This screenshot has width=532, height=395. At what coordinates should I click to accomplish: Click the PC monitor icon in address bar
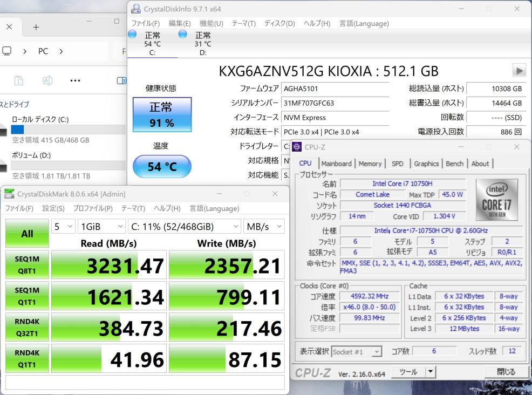pos(7,51)
